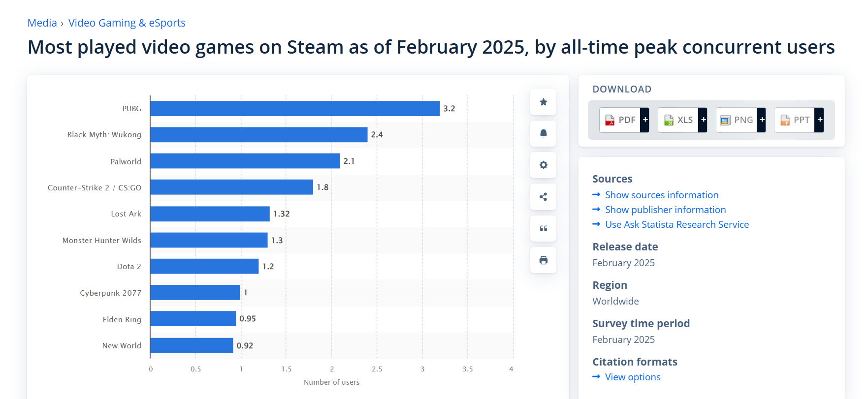The height and width of the screenshot is (399, 868).
Task: Click the 1.32 value label
Action: tap(282, 214)
